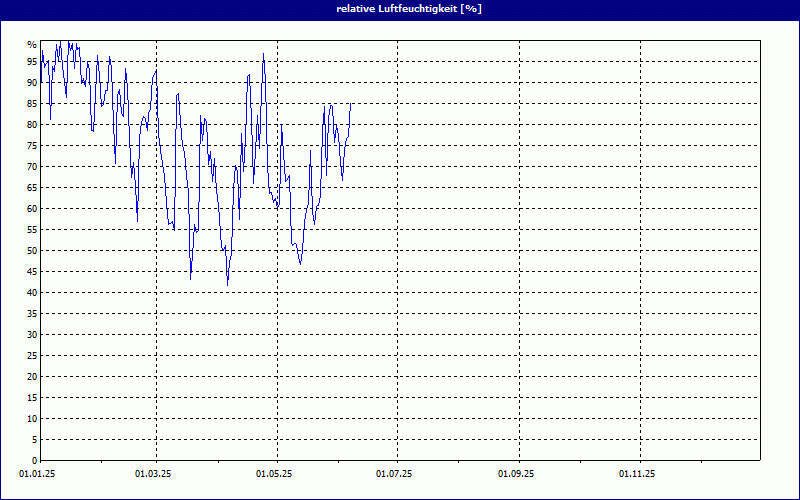Click the y-axis value 75
This screenshot has height=500, width=800.
click(32, 145)
